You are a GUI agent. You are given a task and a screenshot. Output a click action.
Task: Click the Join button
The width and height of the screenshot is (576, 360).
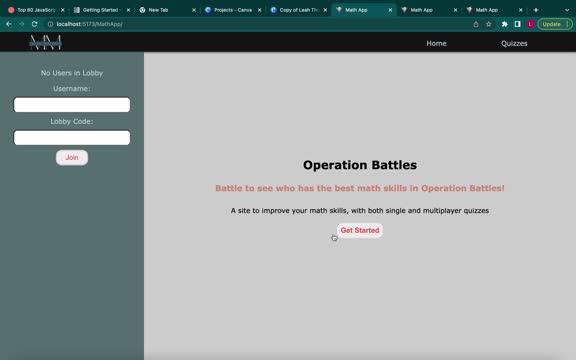[72, 158]
